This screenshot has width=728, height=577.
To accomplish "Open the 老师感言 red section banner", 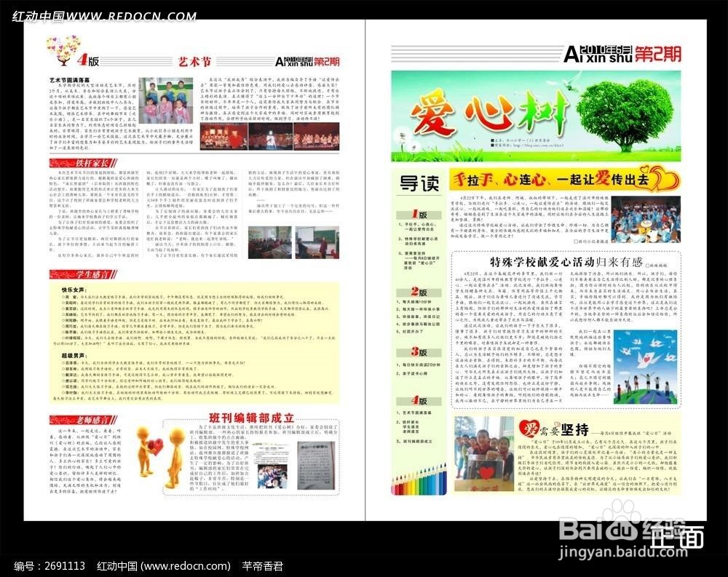I will point(83,420).
